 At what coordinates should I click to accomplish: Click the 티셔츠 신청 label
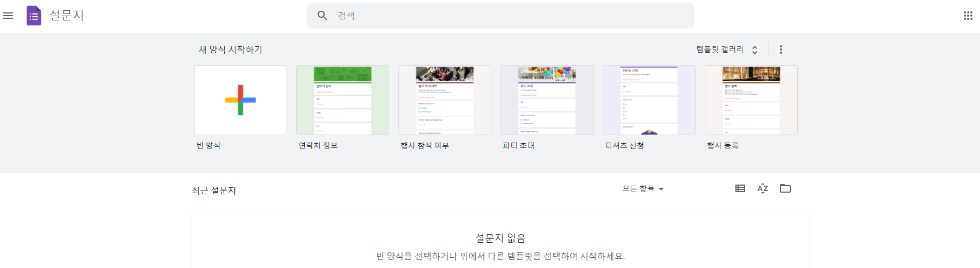pyautogui.click(x=624, y=146)
